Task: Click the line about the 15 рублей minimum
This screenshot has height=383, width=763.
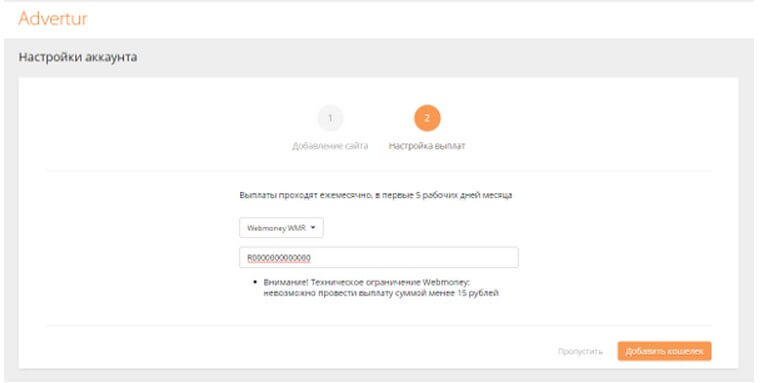Action: pos(381,293)
